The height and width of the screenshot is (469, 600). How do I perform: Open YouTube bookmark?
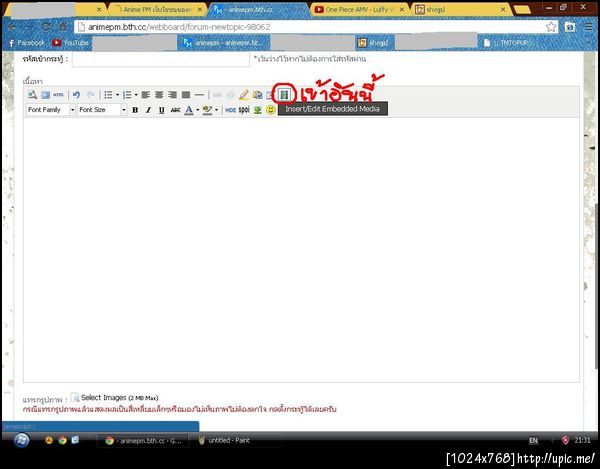[70, 43]
